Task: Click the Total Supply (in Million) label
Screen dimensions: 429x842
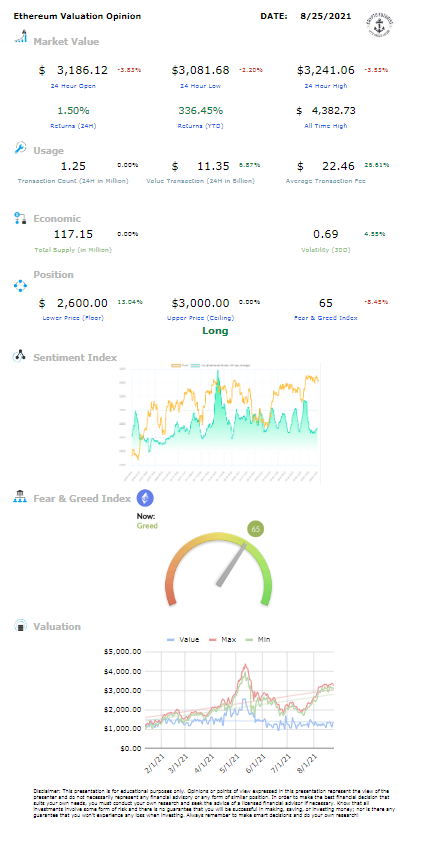Action: [73, 250]
